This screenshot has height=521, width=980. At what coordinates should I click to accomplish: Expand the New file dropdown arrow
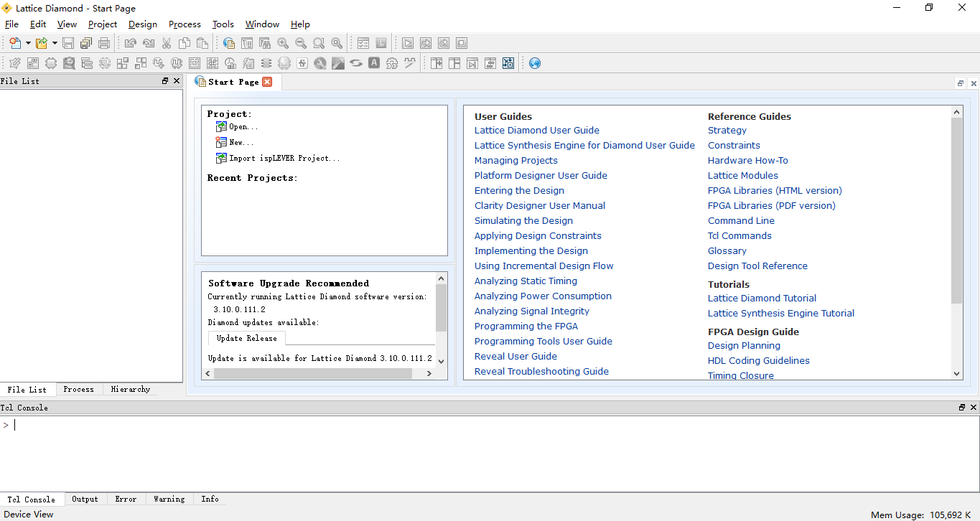28,43
